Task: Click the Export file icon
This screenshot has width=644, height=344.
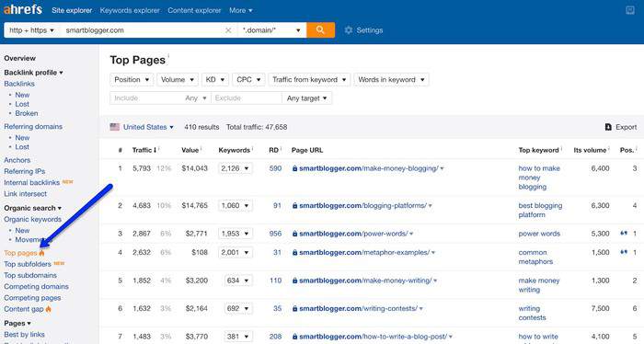Action: (x=608, y=127)
